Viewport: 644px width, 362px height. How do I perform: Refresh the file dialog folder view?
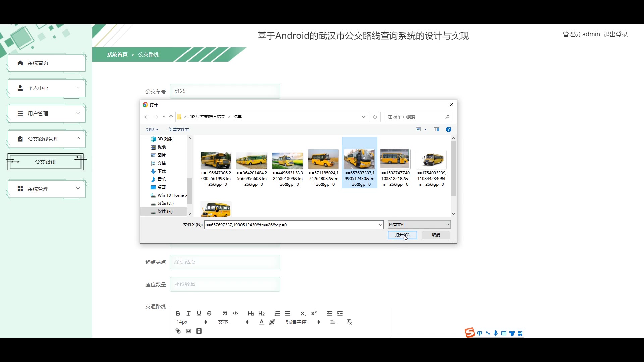pyautogui.click(x=375, y=117)
